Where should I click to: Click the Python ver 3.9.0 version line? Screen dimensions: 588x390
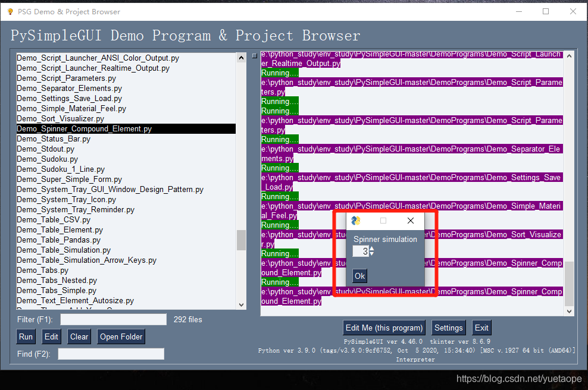pyautogui.click(x=416, y=351)
